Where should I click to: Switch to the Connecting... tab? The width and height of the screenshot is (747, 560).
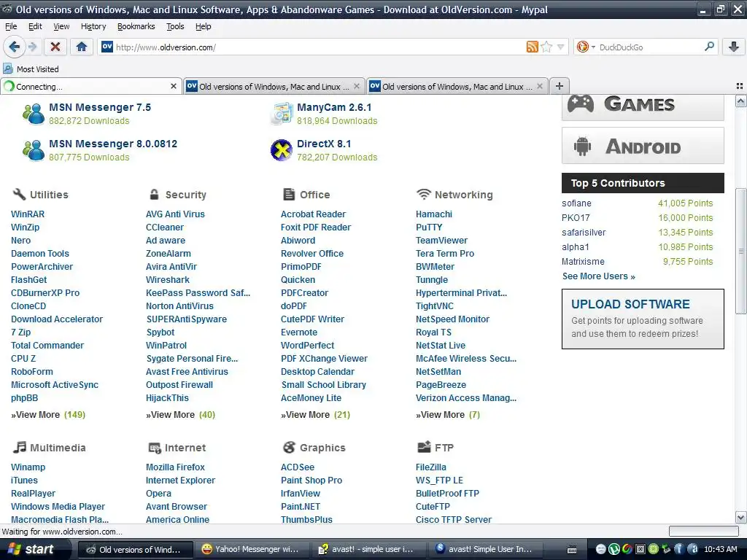pyautogui.click(x=90, y=86)
